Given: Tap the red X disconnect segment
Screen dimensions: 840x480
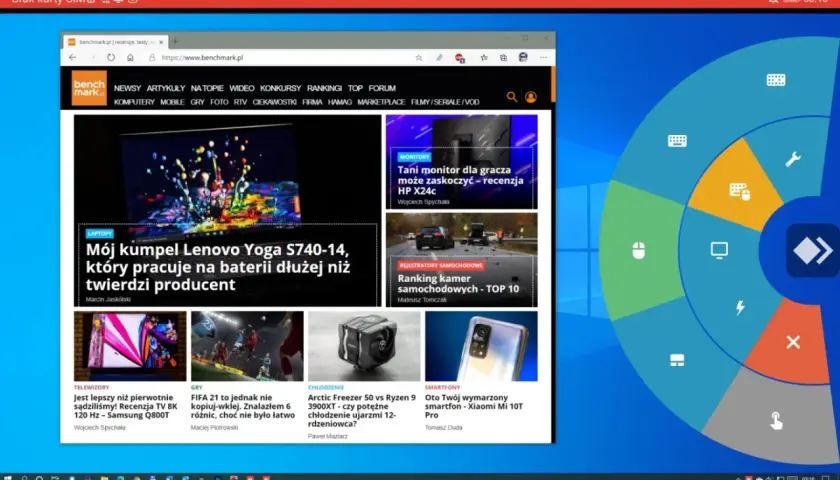Looking at the screenshot, I should click(793, 342).
